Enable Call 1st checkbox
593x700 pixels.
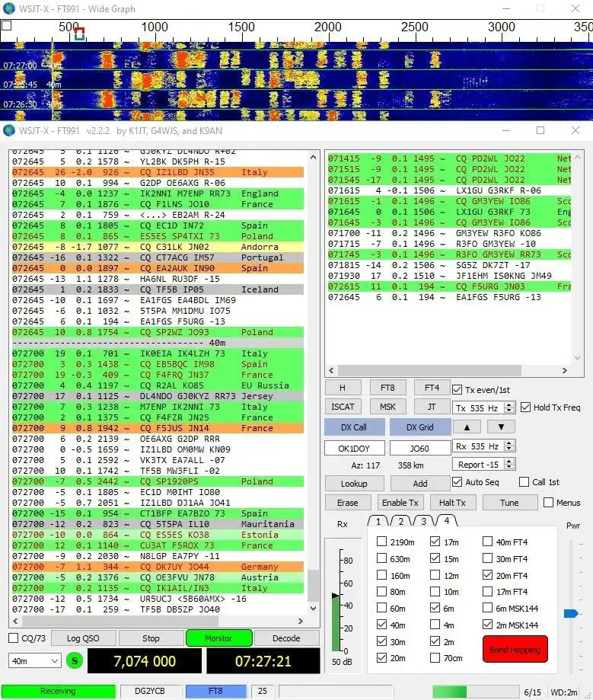[524, 481]
